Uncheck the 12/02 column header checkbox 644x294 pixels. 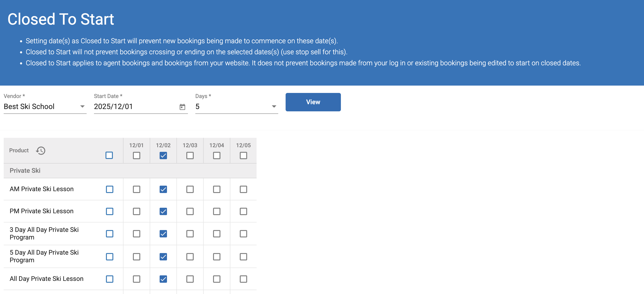click(163, 156)
